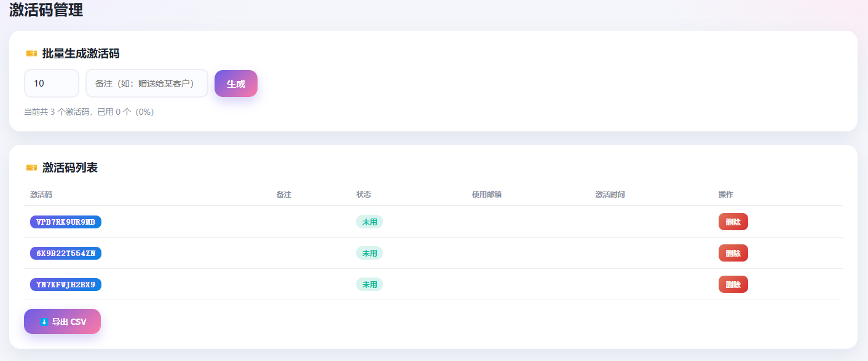Delete the code YN7KFWJH2BX9
Viewport: 868px width, 361px height.
click(733, 284)
